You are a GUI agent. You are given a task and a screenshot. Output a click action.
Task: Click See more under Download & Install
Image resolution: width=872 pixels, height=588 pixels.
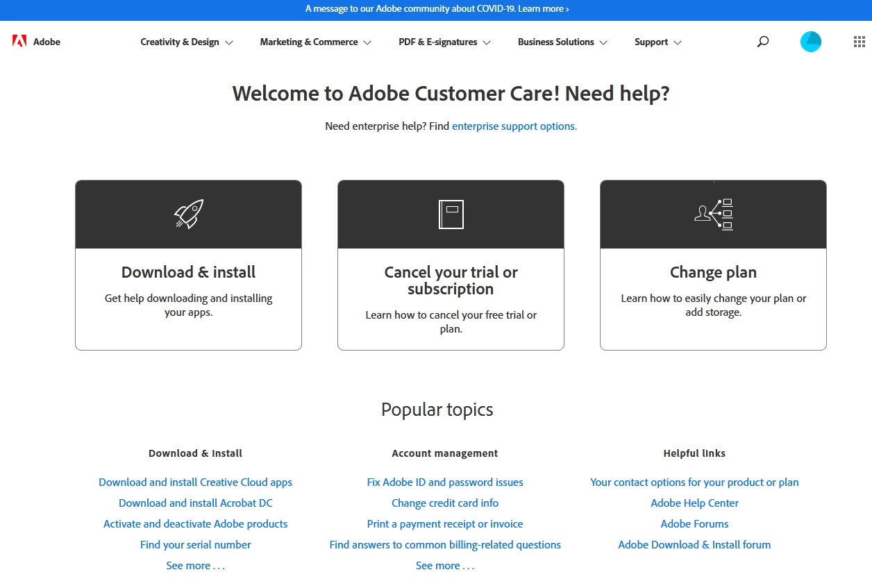pos(195,565)
